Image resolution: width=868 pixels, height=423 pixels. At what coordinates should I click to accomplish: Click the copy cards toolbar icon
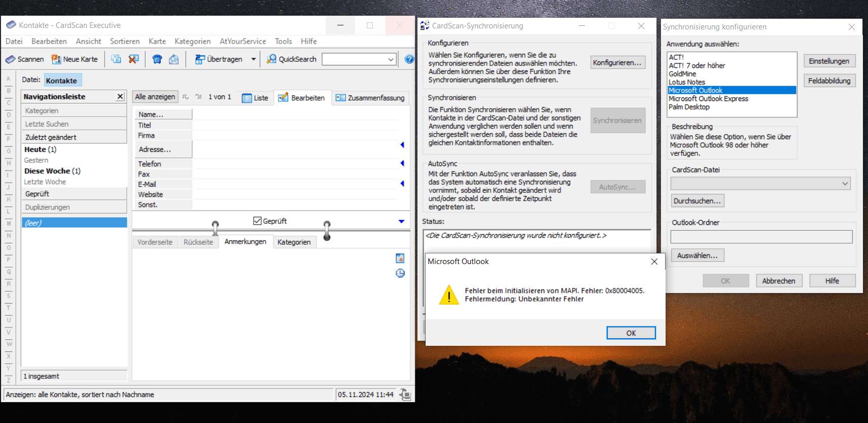(116, 59)
